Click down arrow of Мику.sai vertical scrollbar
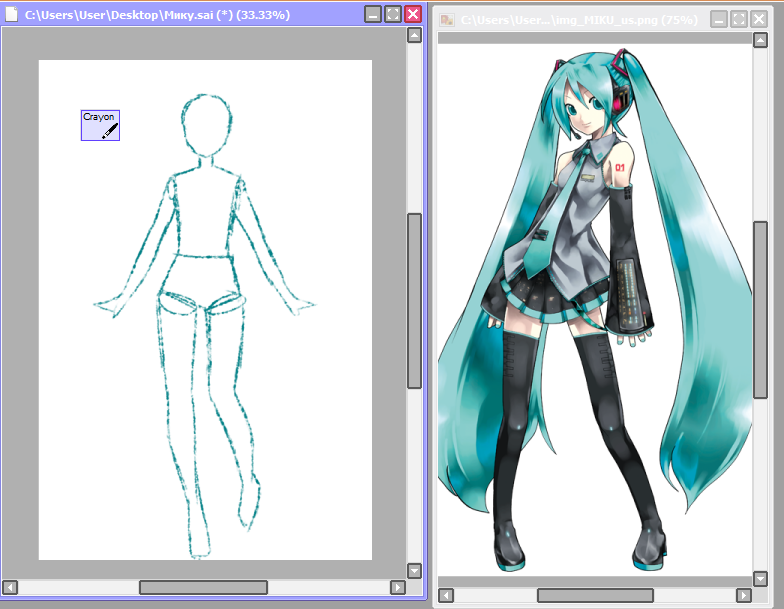 pos(414,570)
